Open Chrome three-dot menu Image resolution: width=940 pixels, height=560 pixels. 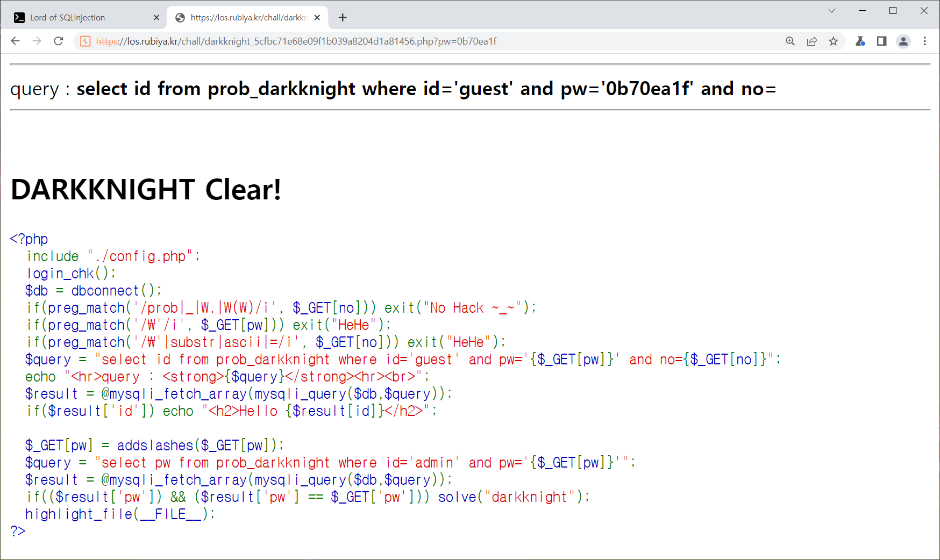tap(925, 41)
